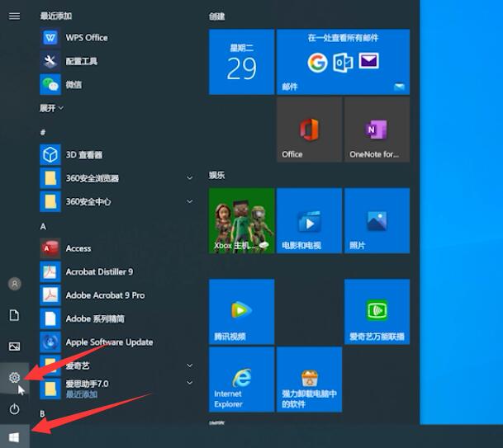
Task: Launch the 腾讯视频 tile
Action: [241, 312]
